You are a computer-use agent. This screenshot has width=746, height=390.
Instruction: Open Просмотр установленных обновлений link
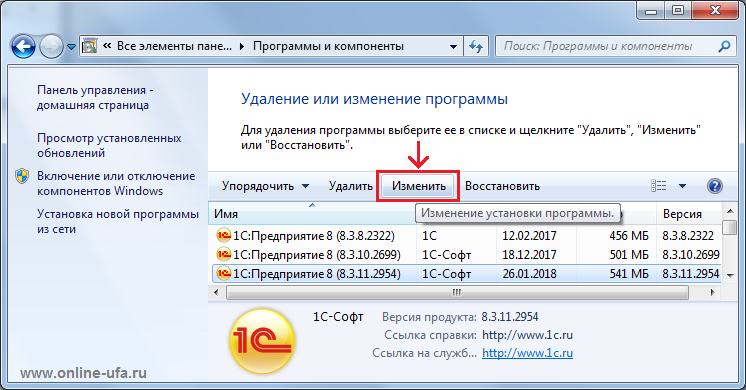109,146
